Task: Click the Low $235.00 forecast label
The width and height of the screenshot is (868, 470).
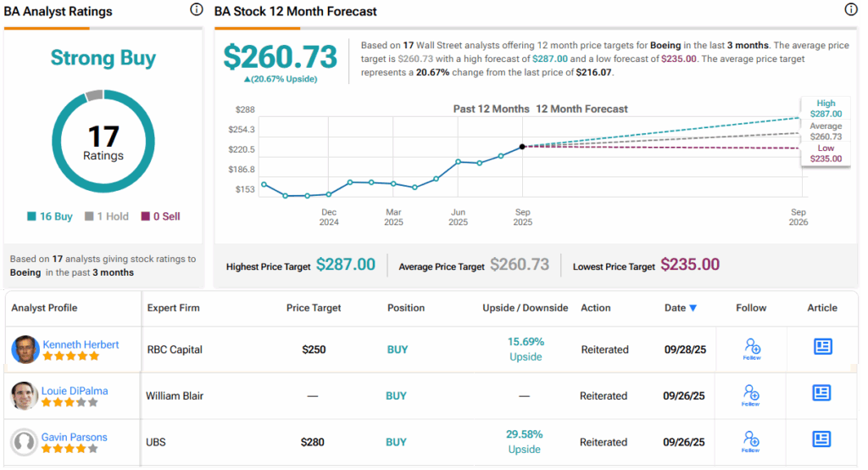Action: (826, 154)
